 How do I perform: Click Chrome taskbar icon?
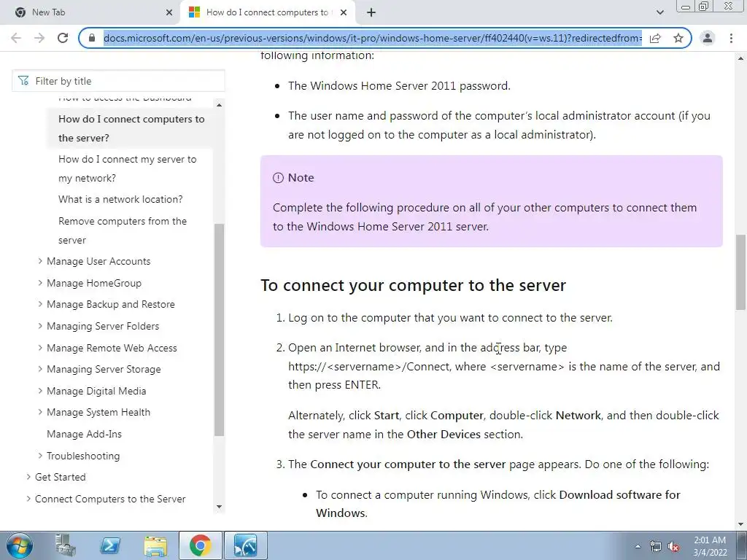coord(201,545)
